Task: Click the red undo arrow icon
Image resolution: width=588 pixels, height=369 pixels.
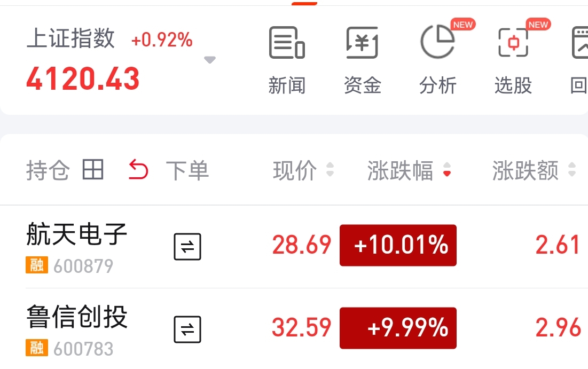Action: pyautogui.click(x=138, y=169)
